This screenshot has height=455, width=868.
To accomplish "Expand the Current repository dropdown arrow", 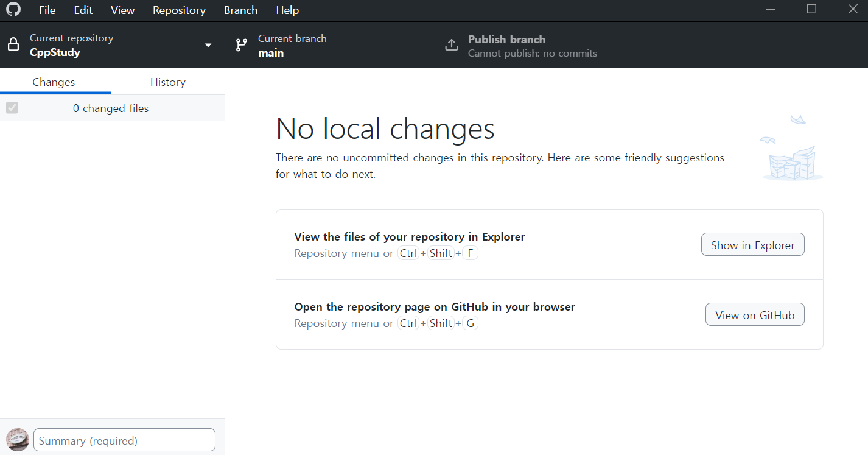I will point(208,46).
